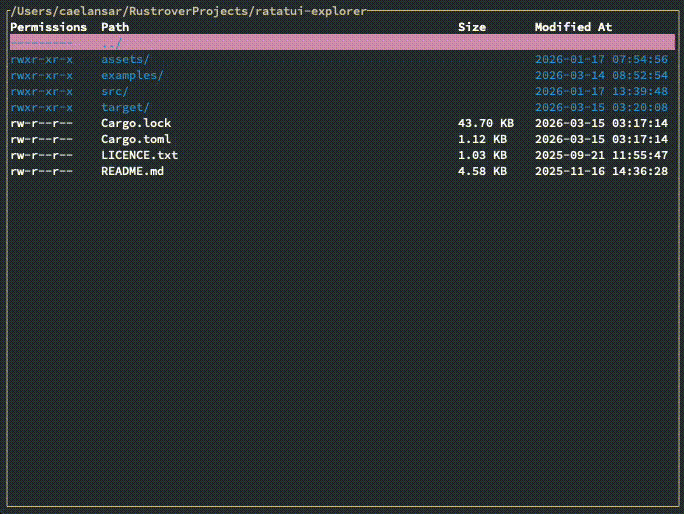Select the README.md file
The image size is (684, 514).
point(133,171)
